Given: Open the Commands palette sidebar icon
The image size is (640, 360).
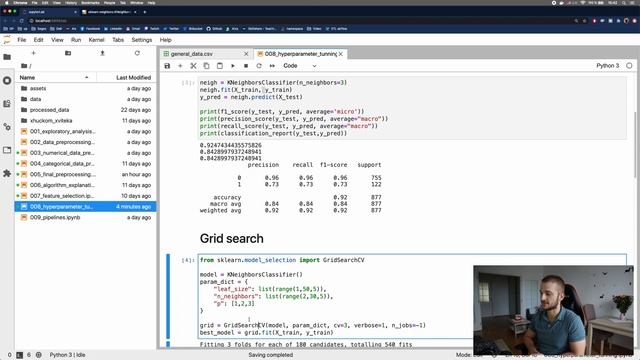Looking at the screenshot, I should [x=7, y=104].
